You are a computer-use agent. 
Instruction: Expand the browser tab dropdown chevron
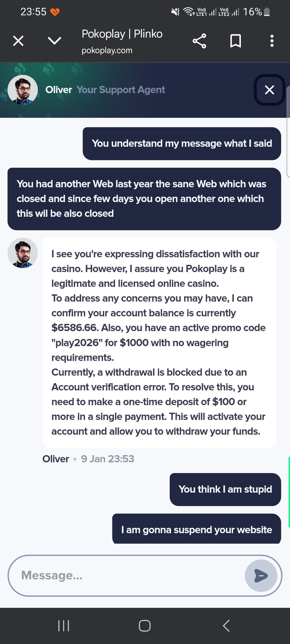pos(55,41)
